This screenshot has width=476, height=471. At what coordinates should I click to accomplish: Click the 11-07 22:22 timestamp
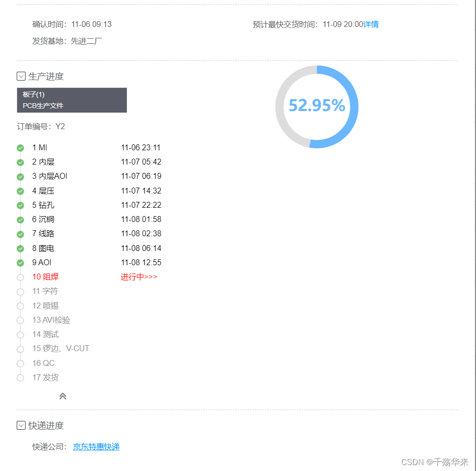tap(141, 205)
